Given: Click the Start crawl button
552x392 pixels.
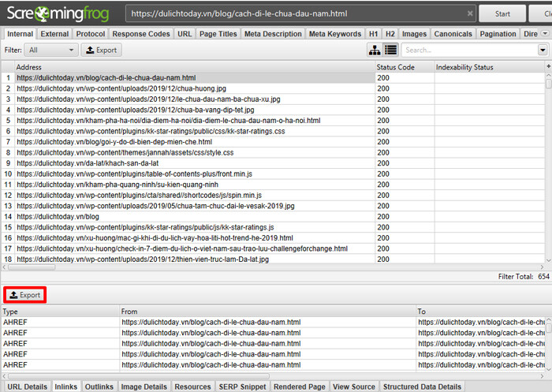Looking at the screenshot, I should [x=502, y=13].
